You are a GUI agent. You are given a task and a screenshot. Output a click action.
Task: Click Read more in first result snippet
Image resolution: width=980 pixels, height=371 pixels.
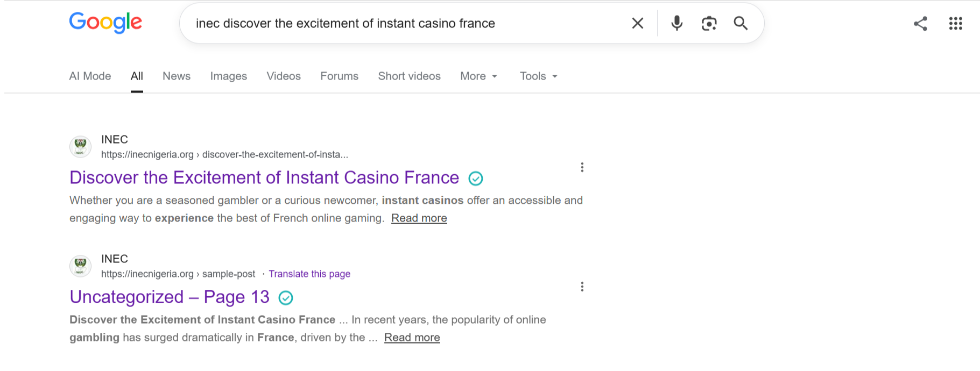[x=419, y=218]
